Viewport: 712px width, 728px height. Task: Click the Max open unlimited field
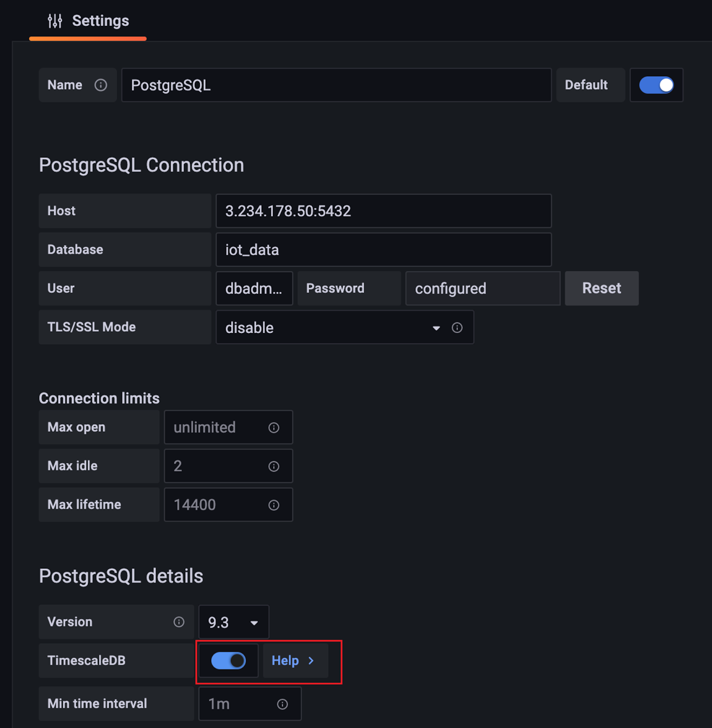click(x=228, y=427)
